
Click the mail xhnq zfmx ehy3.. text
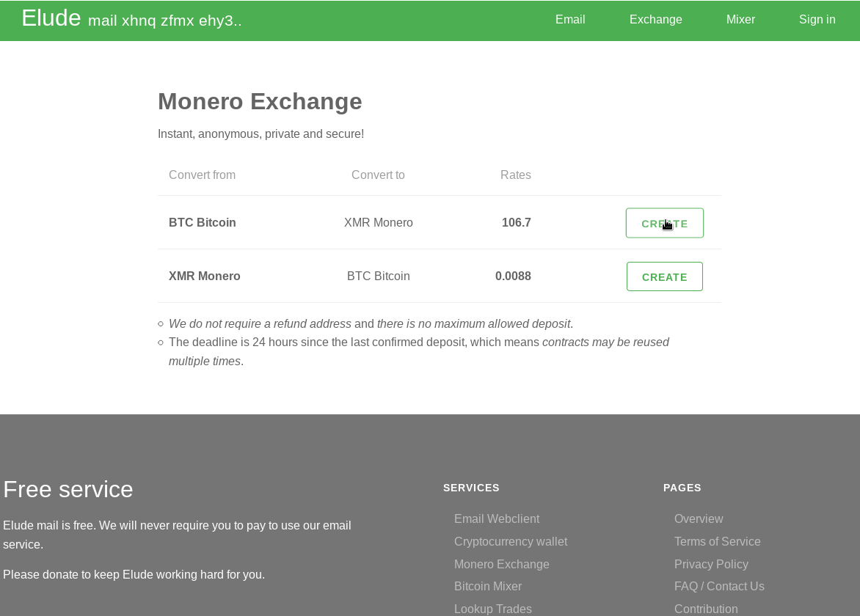[x=165, y=21]
